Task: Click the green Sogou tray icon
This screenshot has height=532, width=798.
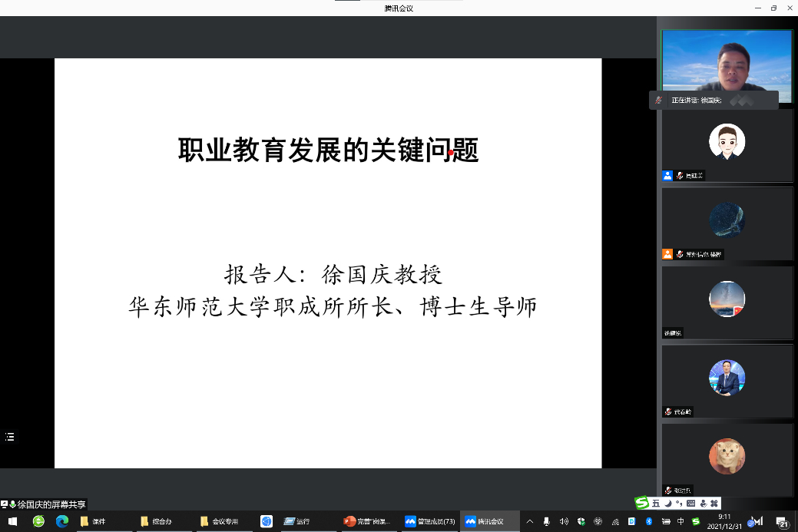Action: [x=696, y=521]
